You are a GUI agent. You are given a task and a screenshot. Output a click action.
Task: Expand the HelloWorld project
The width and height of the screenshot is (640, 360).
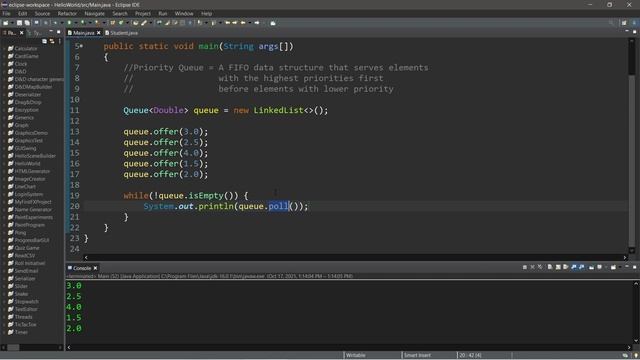[4, 163]
